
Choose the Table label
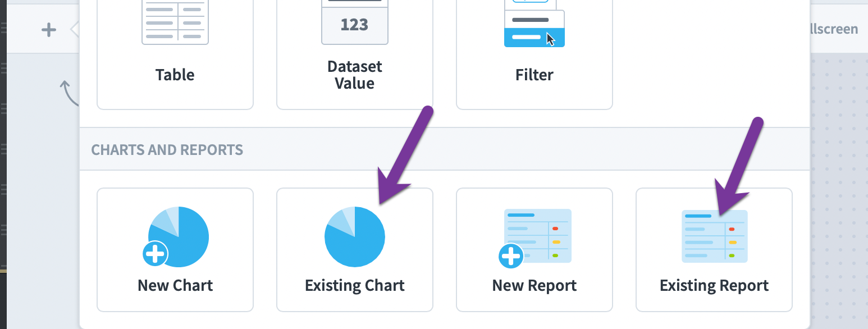pos(175,75)
